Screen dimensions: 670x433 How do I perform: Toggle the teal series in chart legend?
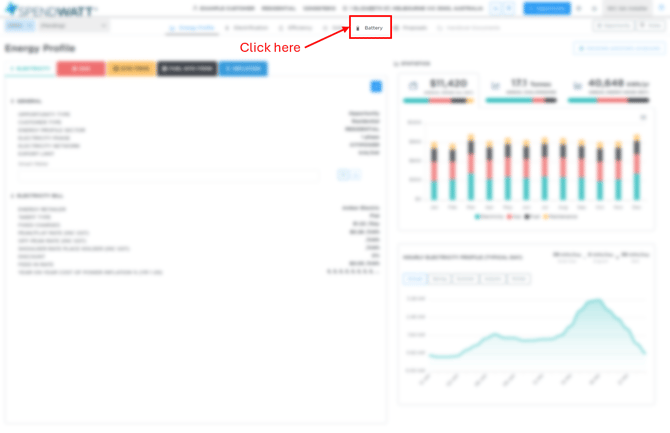[490, 216]
